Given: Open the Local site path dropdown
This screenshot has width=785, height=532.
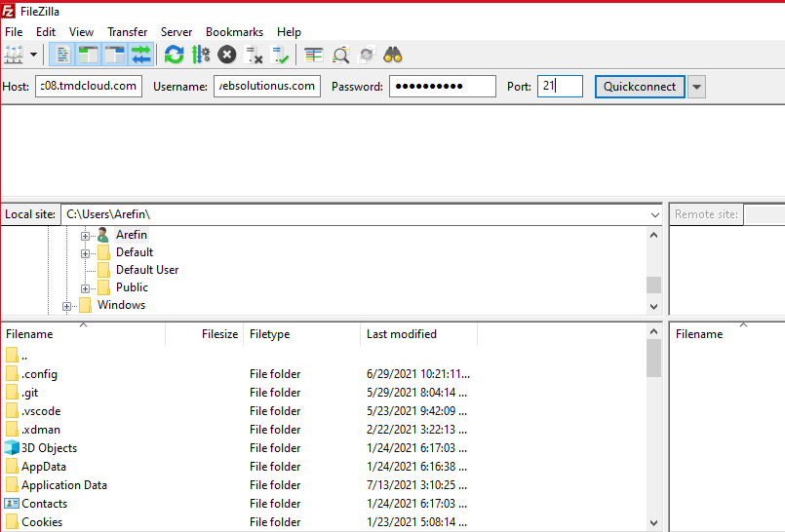Looking at the screenshot, I should tap(654, 214).
